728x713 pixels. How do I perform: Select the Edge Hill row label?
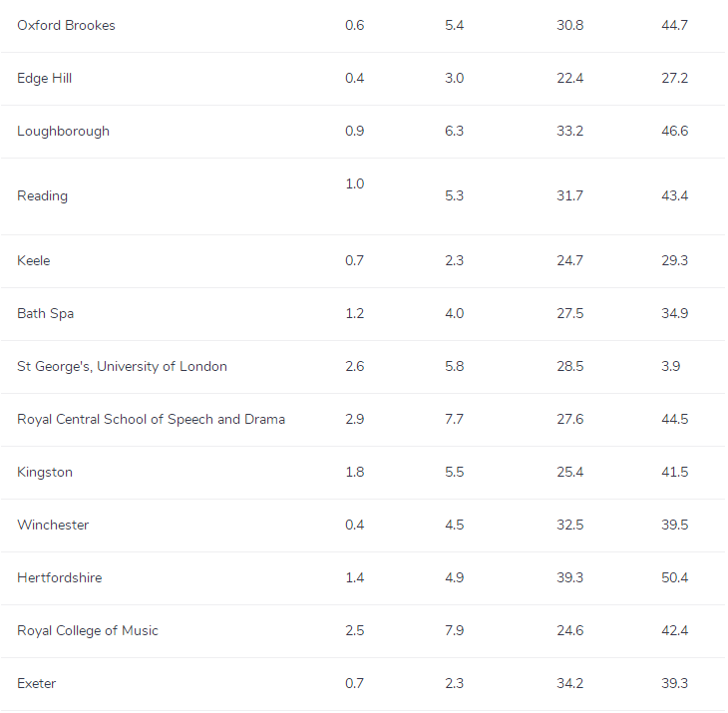tap(44, 78)
